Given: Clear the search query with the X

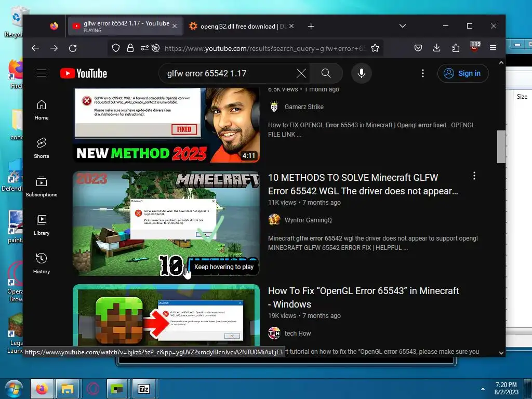Looking at the screenshot, I should pyautogui.click(x=301, y=73).
